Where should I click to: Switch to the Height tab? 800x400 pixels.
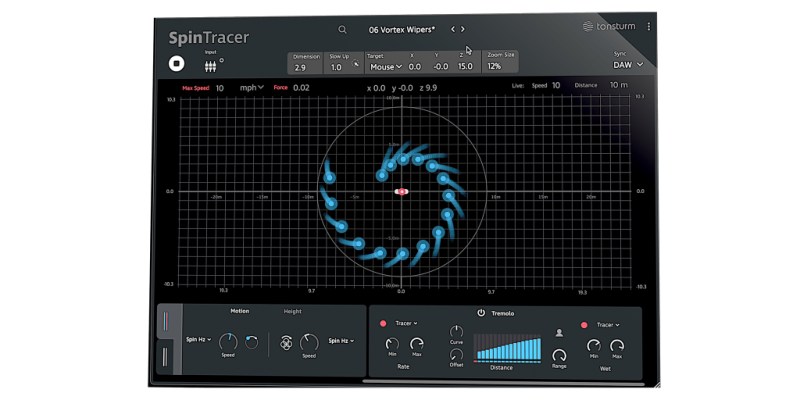292,311
